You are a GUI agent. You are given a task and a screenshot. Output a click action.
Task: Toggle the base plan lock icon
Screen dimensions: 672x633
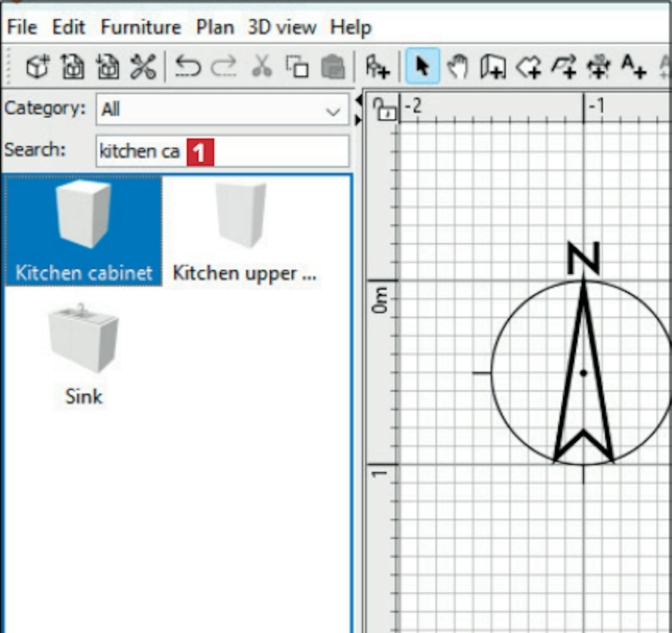(x=385, y=109)
